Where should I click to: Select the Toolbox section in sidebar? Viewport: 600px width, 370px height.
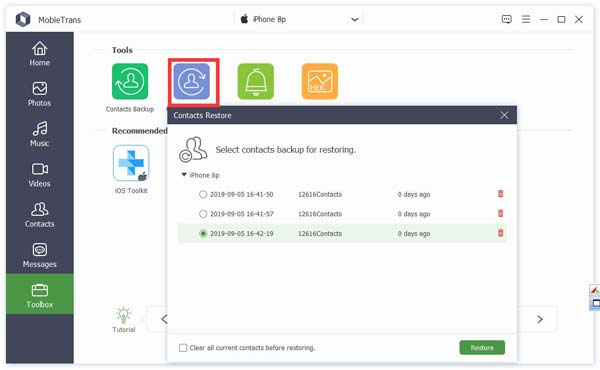[39, 294]
